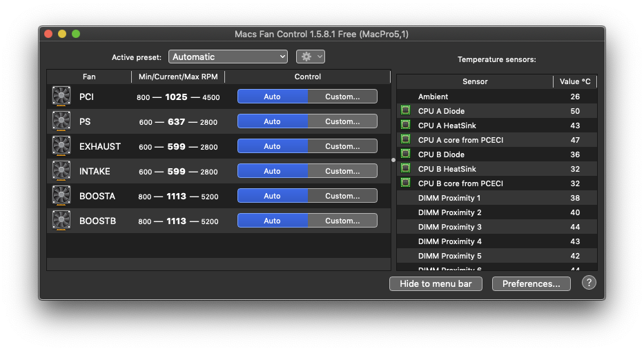Click the BOOSTB fan icon
The height and width of the screenshot is (351, 644).
61,221
